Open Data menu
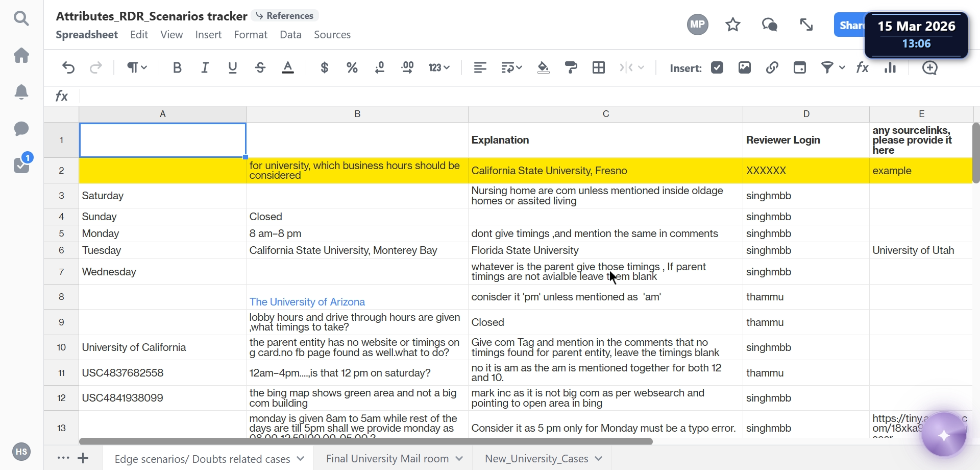This screenshot has width=980, height=470. [x=290, y=35]
